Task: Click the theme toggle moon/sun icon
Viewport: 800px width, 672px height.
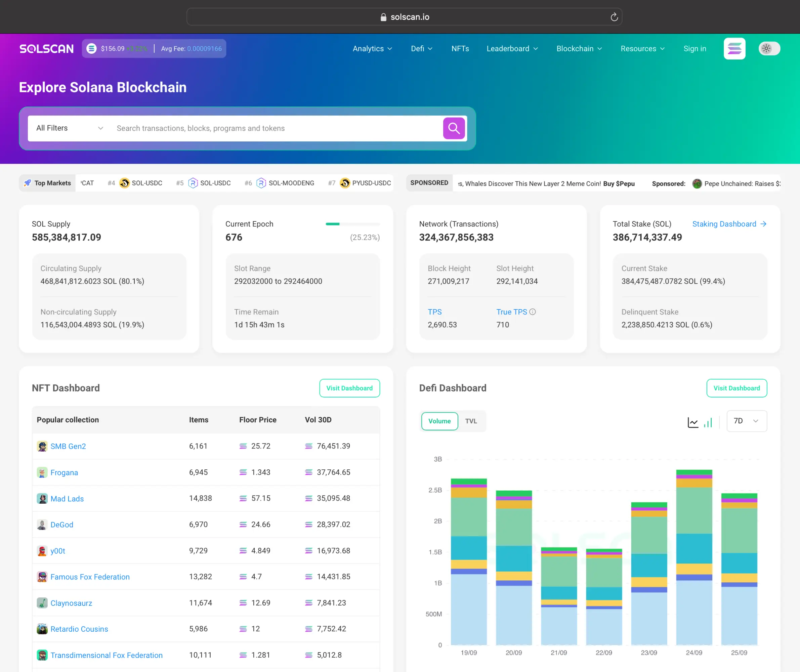Action: click(x=769, y=48)
